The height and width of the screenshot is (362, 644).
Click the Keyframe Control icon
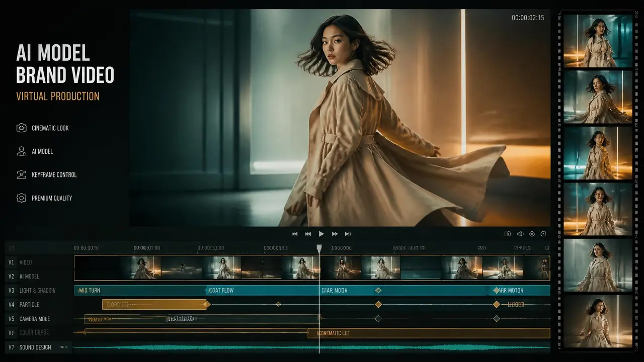[21, 174]
